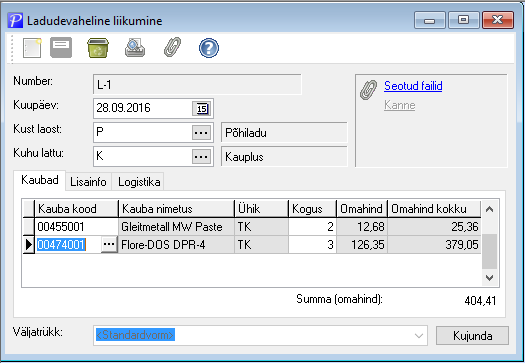The image size is (525, 363).
Task: Click the paperclip attachment icon in toolbar
Action: [172, 47]
